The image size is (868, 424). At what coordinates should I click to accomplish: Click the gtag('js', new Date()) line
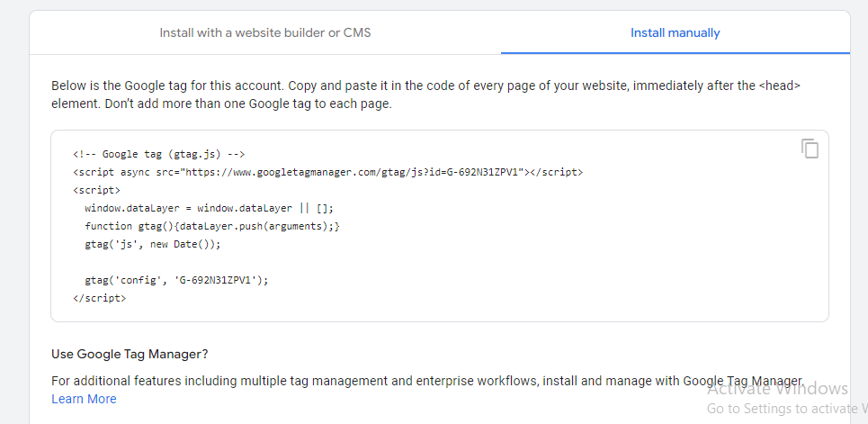point(152,245)
